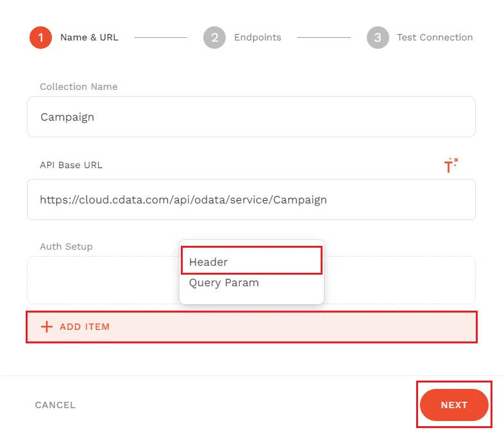Click the connector line between steps 2 and 3
The width and height of the screenshot is (504, 430).
pos(324,37)
